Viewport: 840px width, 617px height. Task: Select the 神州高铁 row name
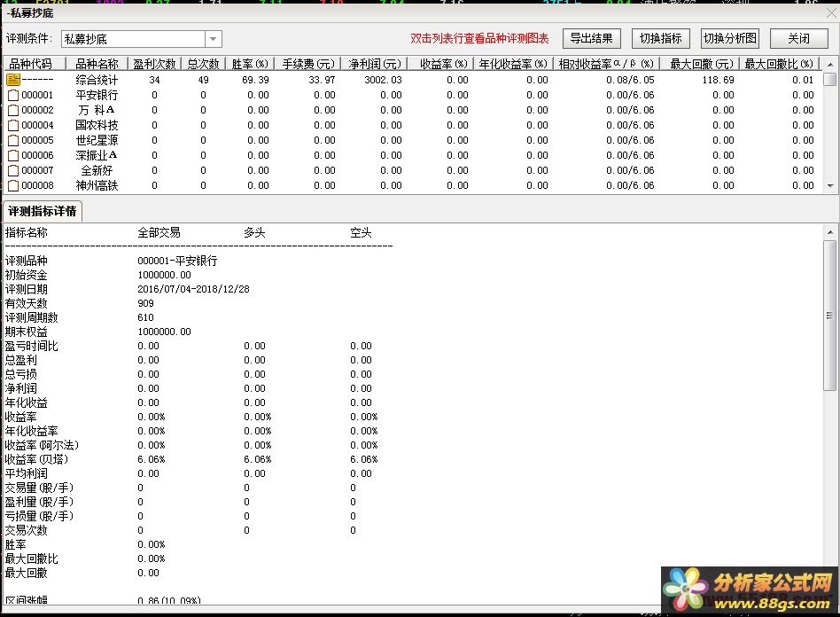pos(97,185)
